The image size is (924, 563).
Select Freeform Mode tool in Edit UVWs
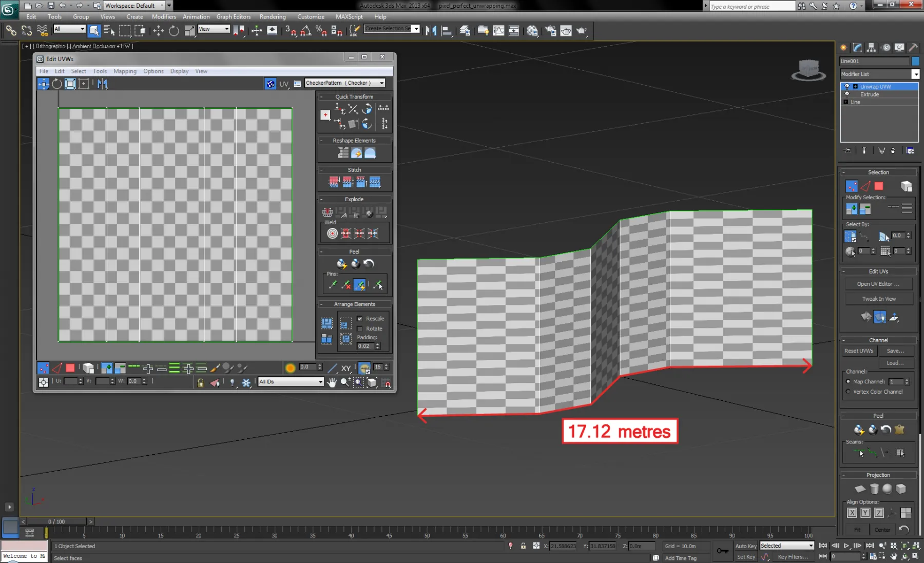pyautogui.click(x=84, y=84)
